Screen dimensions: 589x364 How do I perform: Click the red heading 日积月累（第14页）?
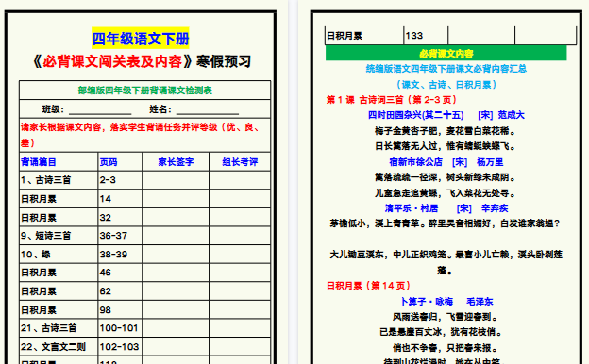tap(368, 286)
